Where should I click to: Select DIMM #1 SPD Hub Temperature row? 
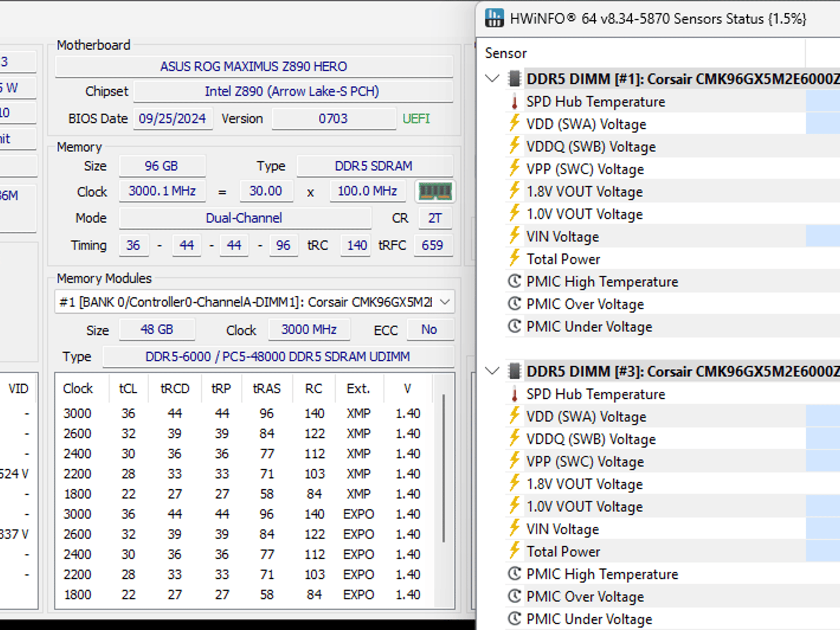click(673, 102)
